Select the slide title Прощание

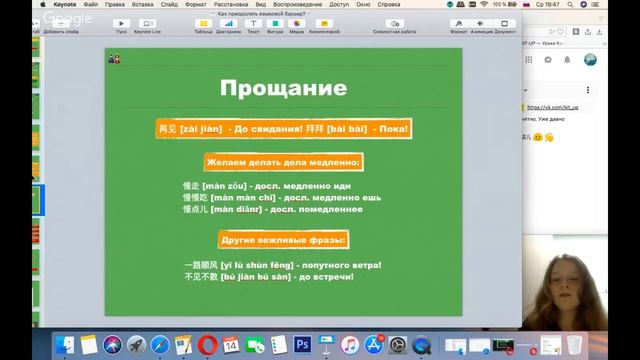(x=284, y=88)
